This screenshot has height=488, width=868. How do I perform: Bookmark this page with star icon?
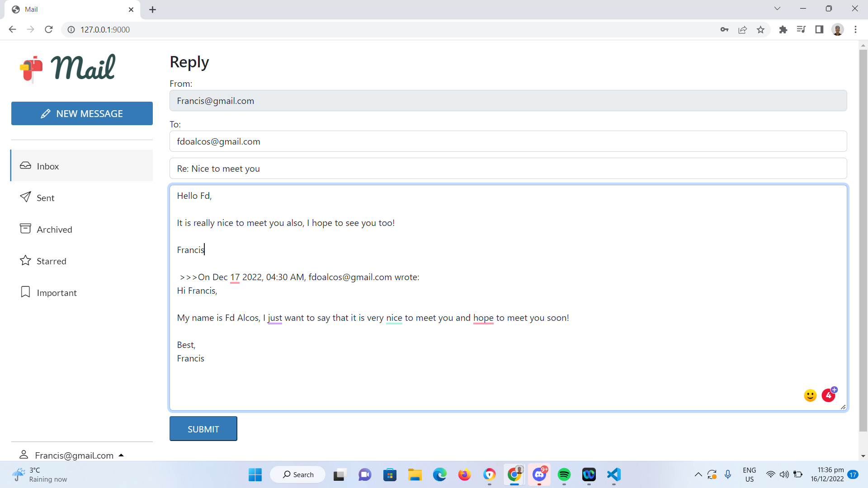click(x=760, y=30)
